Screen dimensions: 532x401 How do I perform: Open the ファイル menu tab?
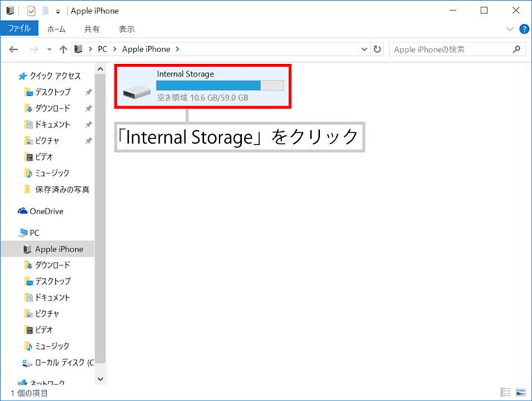(19, 29)
